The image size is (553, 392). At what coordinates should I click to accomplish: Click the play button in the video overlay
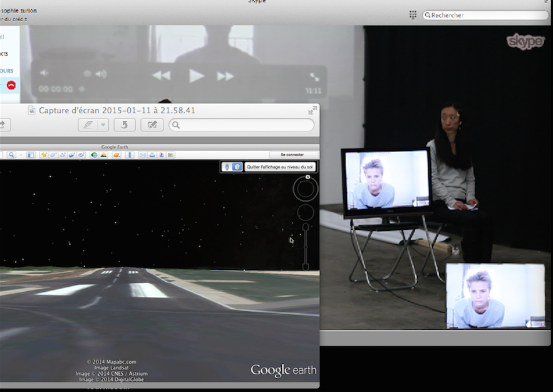(x=197, y=76)
